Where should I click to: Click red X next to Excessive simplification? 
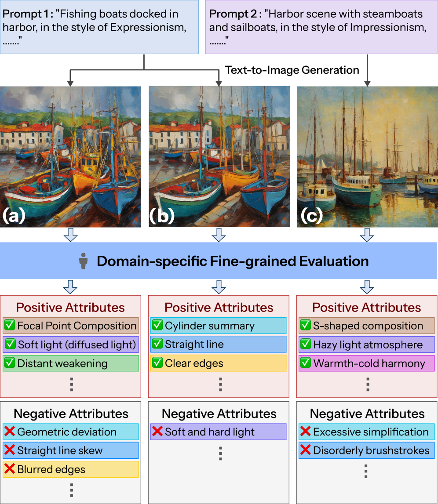point(306,431)
